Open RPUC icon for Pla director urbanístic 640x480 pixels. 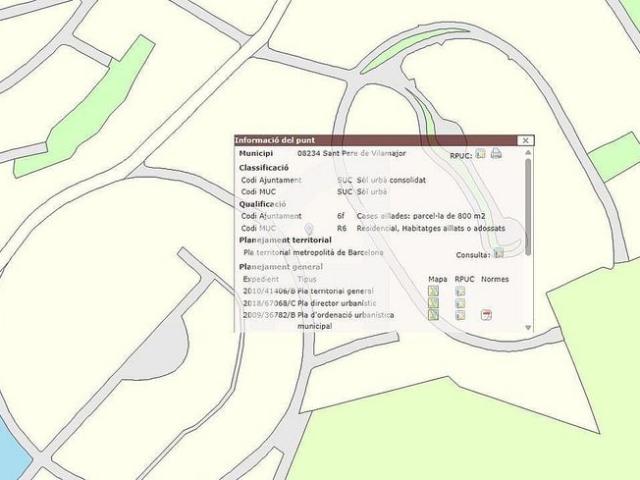[x=460, y=303]
